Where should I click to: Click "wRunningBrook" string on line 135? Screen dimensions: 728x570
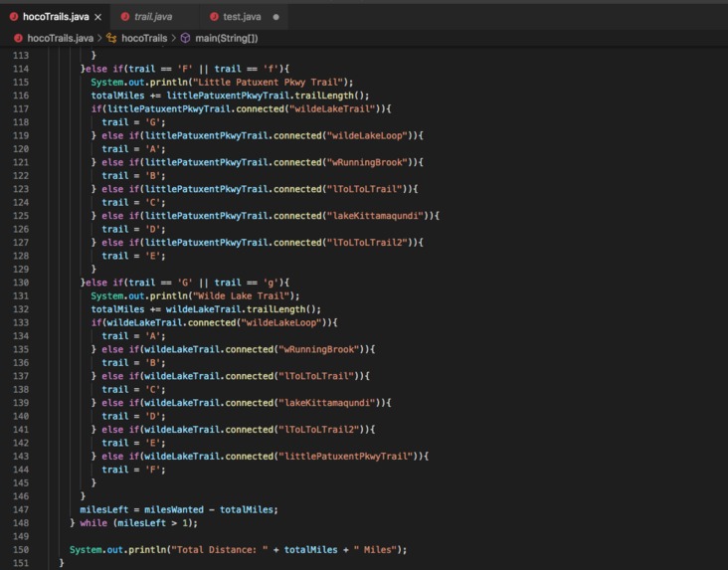point(319,349)
